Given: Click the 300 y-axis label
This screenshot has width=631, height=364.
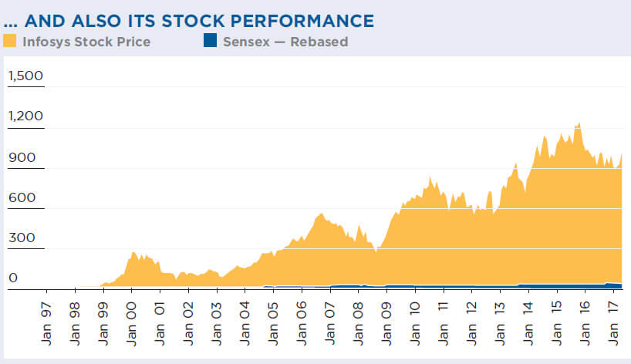Looking at the screenshot, I should tap(21, 238).
